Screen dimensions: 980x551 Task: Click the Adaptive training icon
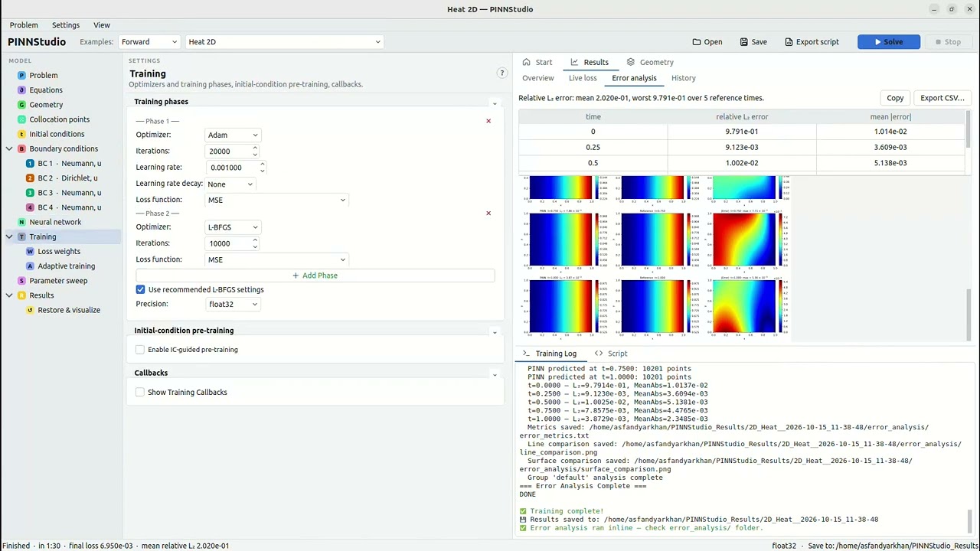click(30, 266)
